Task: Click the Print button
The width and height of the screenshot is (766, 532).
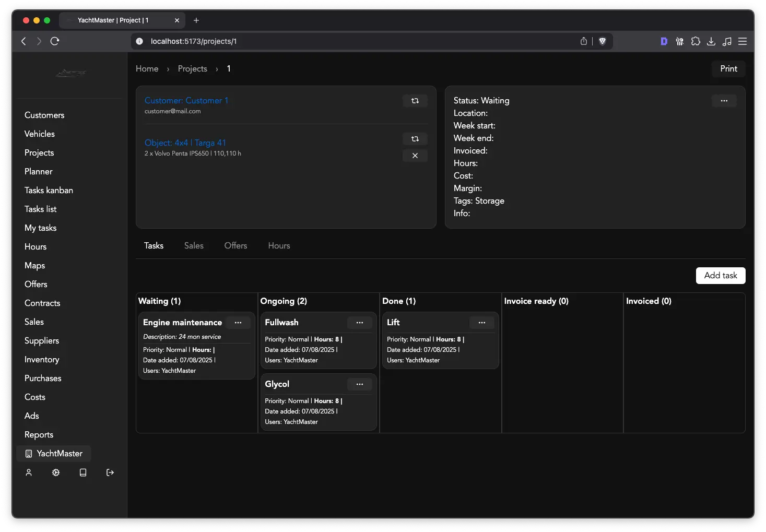Action: pyautogui.click(x=728, y=69)
